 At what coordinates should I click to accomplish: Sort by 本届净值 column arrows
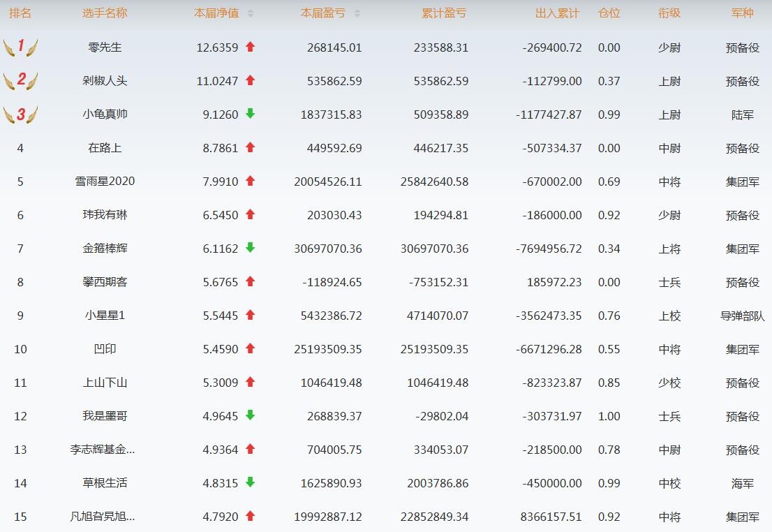(251, 14)
